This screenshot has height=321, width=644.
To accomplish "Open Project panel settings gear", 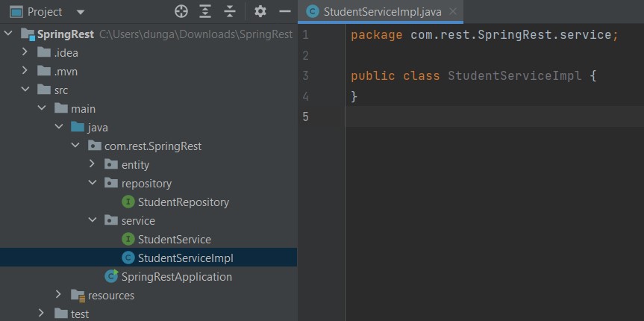I will coord(260,11).
